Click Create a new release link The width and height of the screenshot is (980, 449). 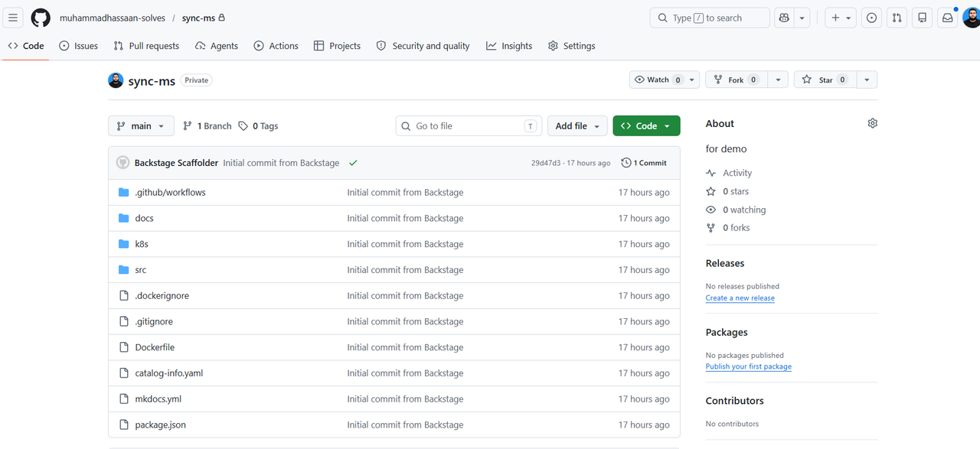click(740, 298)
